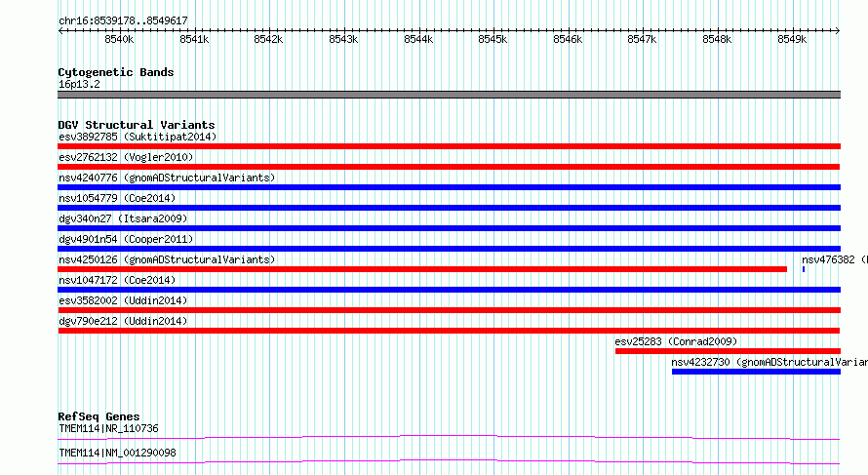Click the tiny blue nsv476382 marker

[804, 269]
